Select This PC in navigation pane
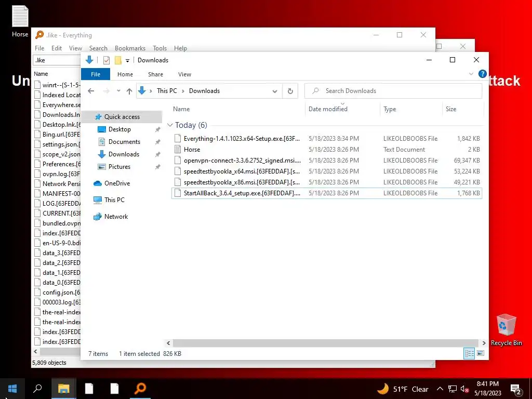This screenshot has width=532, height=399. point(114,200)
